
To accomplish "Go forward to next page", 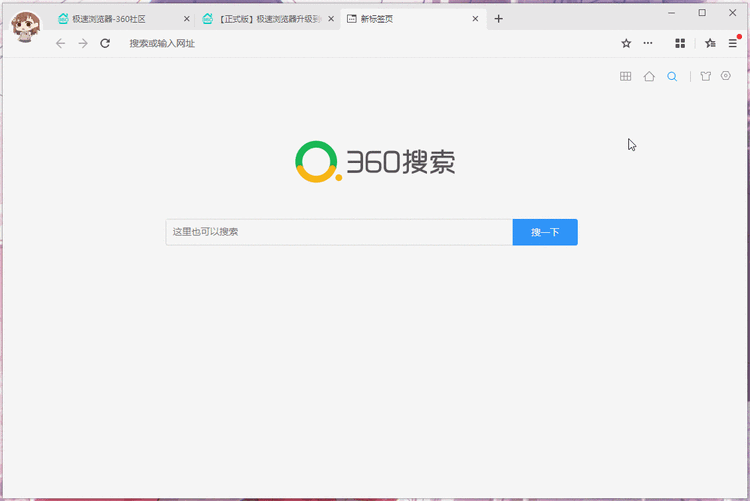I will (x=83, y=44).
